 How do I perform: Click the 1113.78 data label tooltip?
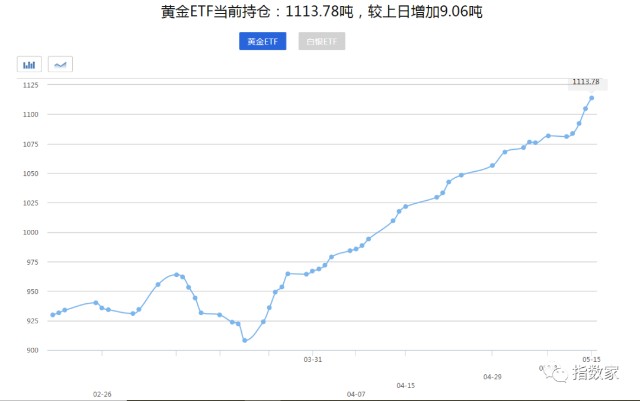click(x=587, y=83)
